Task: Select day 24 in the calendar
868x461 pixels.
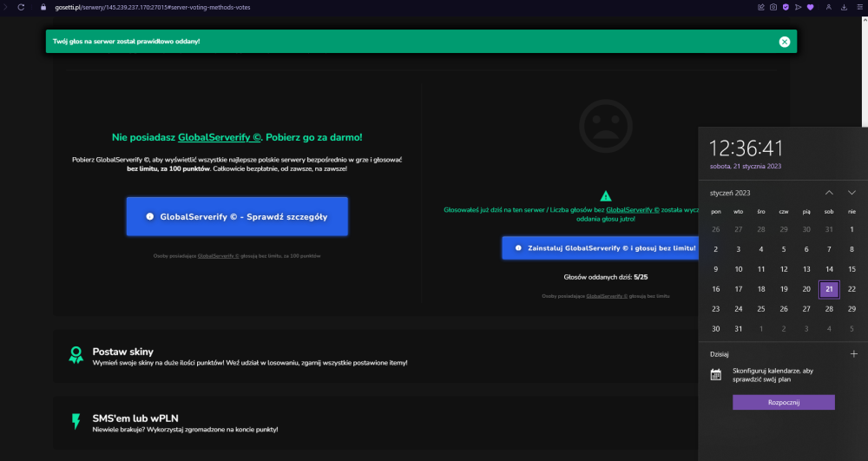Action: pos(739,309)
